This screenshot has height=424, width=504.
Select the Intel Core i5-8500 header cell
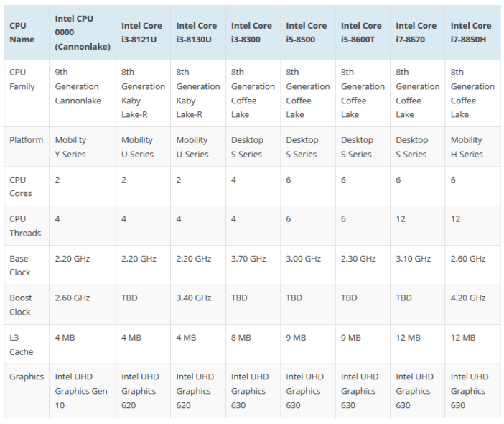tap(308, 32)
